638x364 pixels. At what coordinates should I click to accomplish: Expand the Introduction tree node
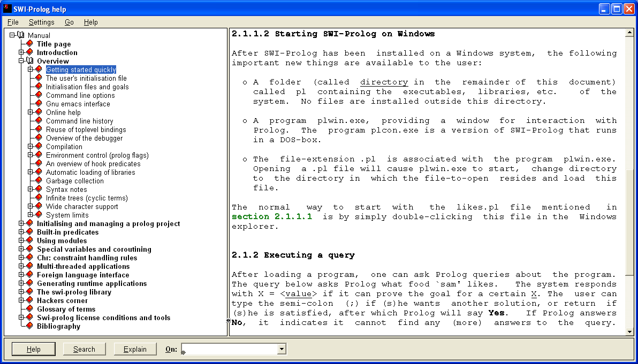(21, 52)
